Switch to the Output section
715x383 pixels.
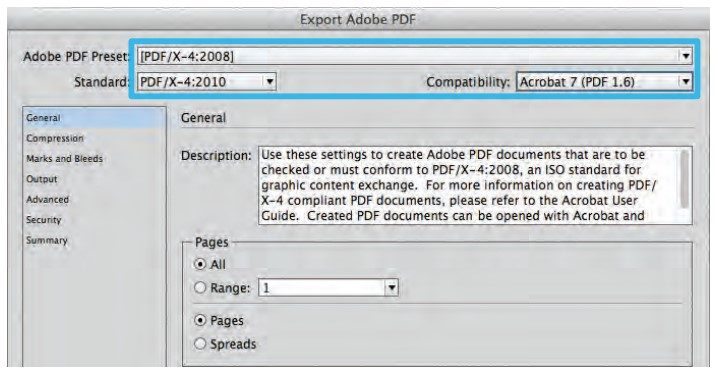42,179
